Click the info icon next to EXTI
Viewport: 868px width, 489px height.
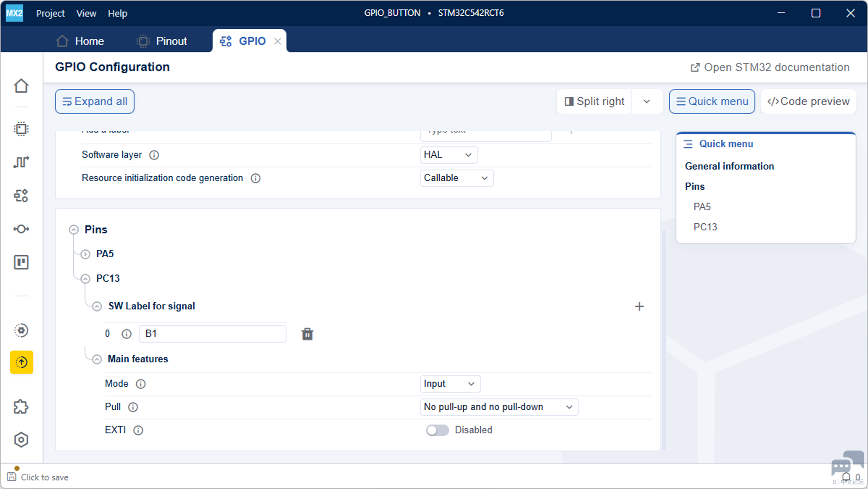click(x=138, y=430)
